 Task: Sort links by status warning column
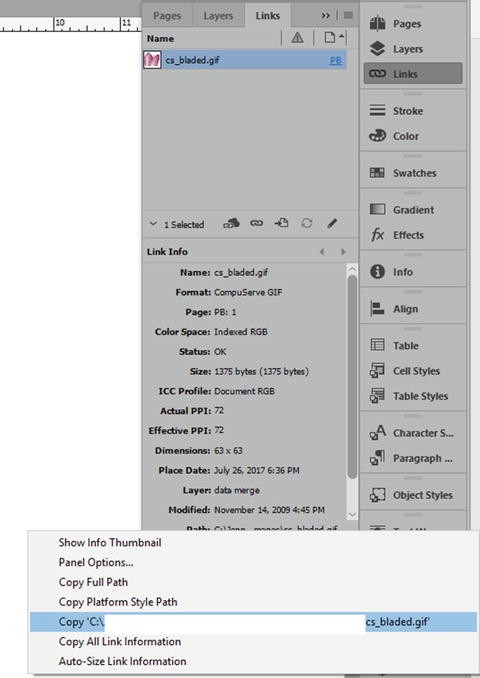pos(298,38)
